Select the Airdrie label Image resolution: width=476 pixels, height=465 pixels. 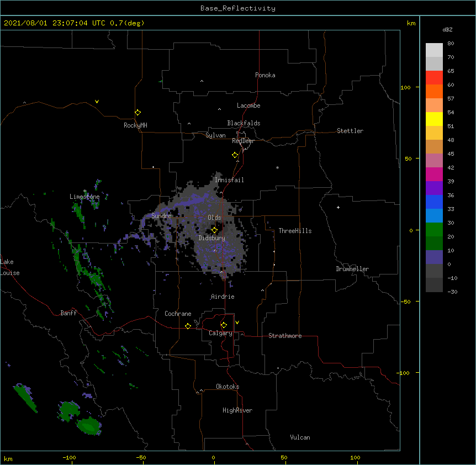pos(223,297)
